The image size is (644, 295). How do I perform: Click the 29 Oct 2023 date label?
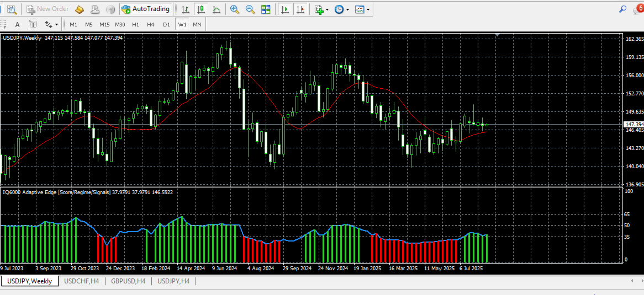[85, 269]
